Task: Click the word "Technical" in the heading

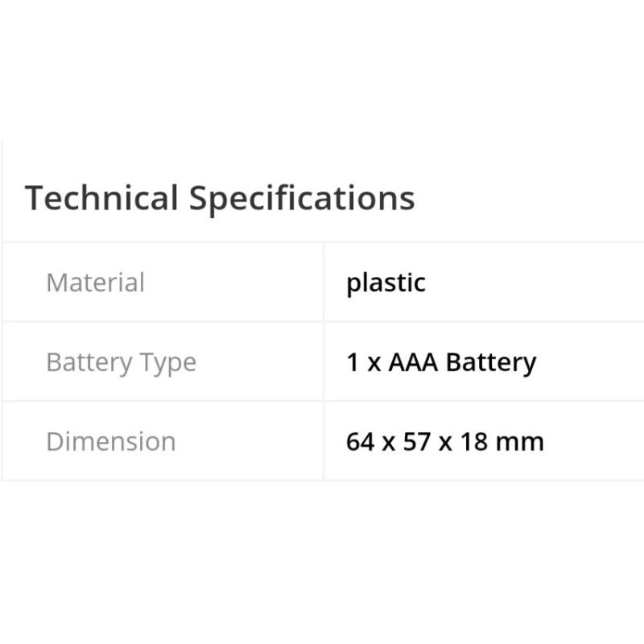Action: tap(101, 198)
